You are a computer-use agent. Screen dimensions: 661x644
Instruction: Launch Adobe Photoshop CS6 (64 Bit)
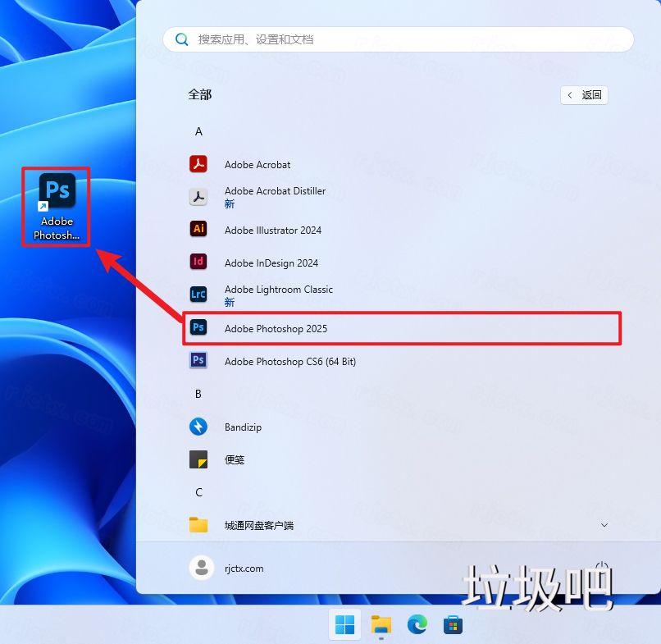point(289,360)
